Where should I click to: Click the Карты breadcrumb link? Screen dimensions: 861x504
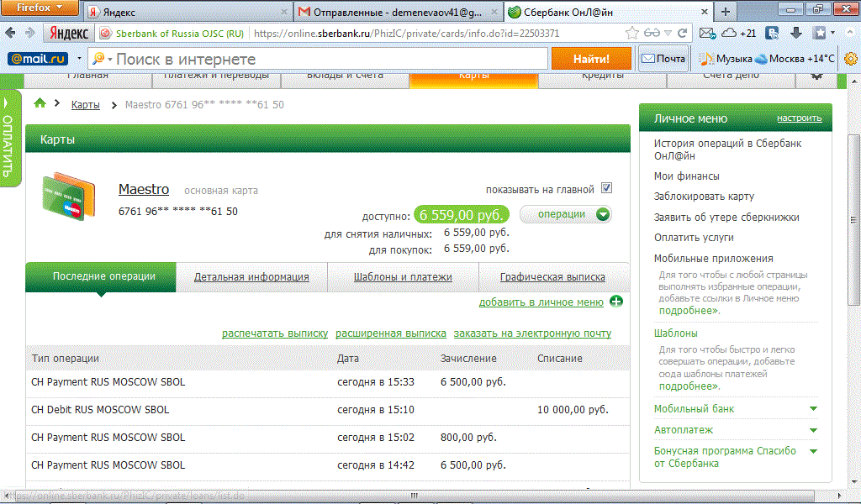pyautogui.click(x=85, y=104)
